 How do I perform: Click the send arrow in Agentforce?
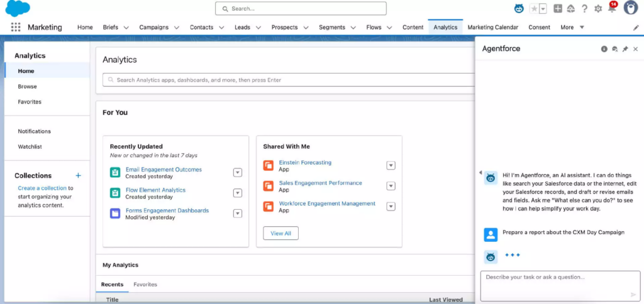coord(633,295)
